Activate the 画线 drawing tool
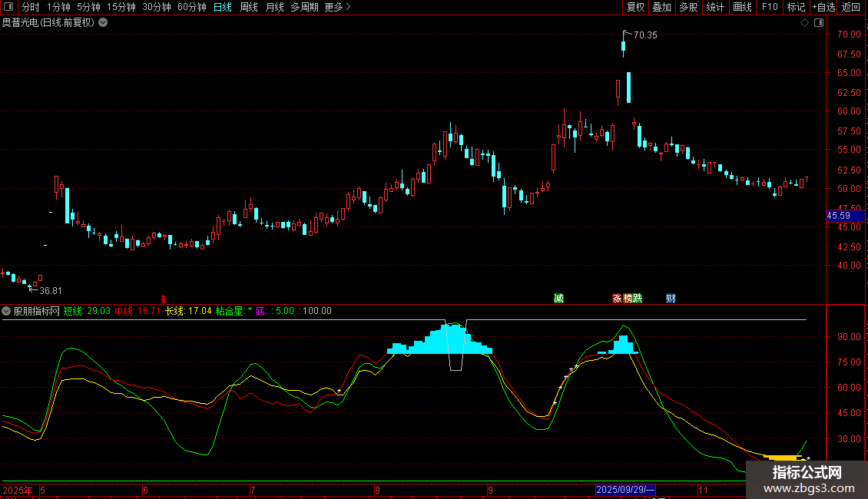 coord(742,7)
